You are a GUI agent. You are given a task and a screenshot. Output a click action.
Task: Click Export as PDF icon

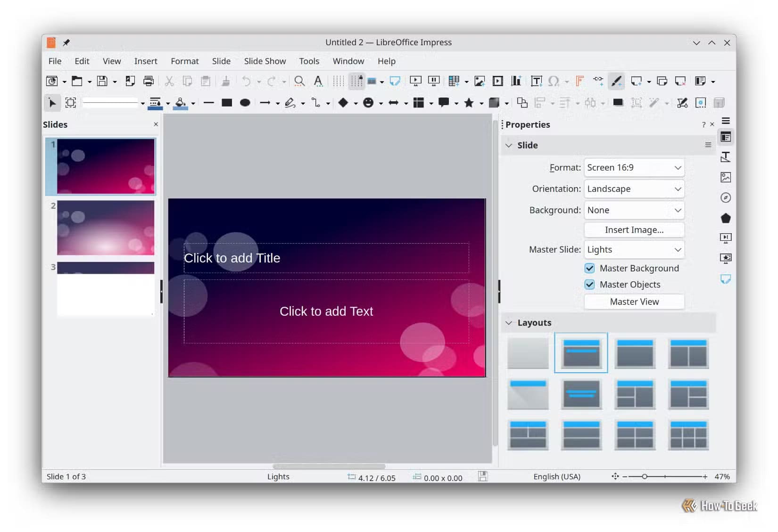click(130, 81)
